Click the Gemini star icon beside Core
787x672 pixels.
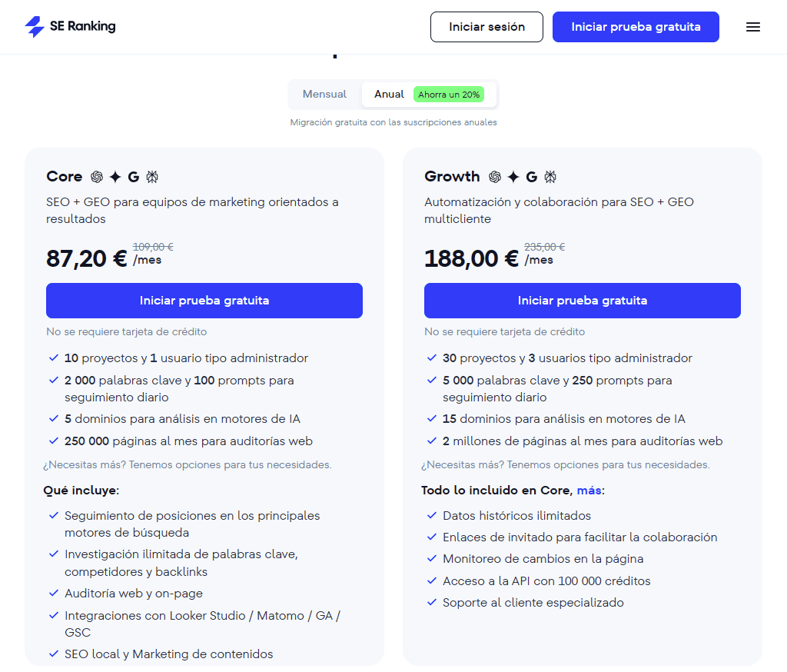pyautogui.click(x=116, y=177)
